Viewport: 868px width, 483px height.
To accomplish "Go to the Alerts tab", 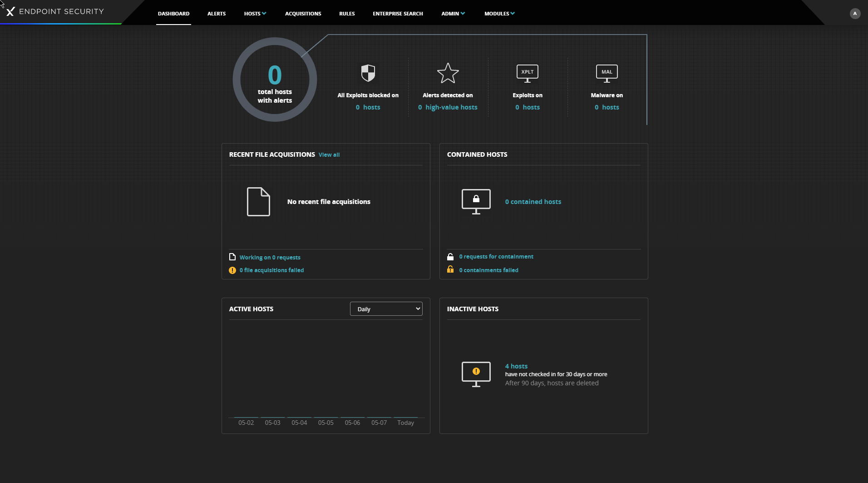I will click(x=217, y=14).
